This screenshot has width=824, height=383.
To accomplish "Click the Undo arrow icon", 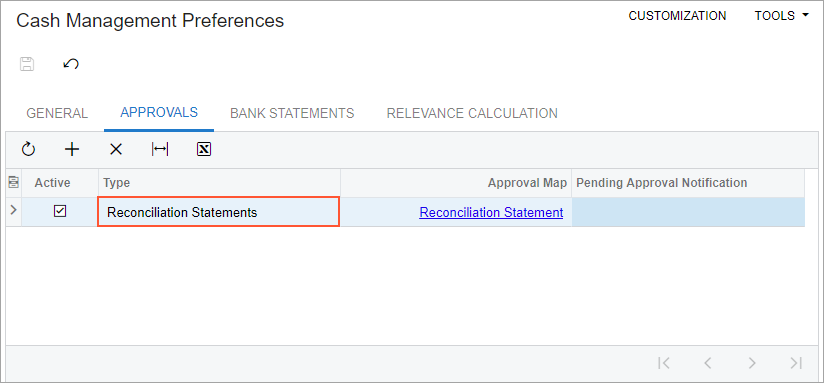I will pos(71,64).
